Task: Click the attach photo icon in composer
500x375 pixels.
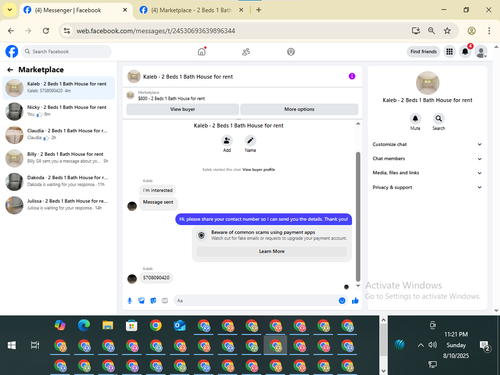Action: [x=141, y=301]
